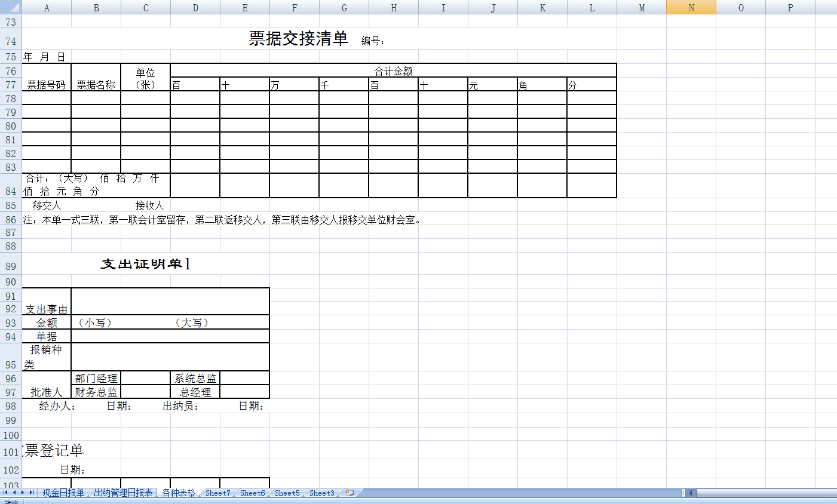Select the 元 amount column cell
Screen dimensions: 837x504
[493, 84]
